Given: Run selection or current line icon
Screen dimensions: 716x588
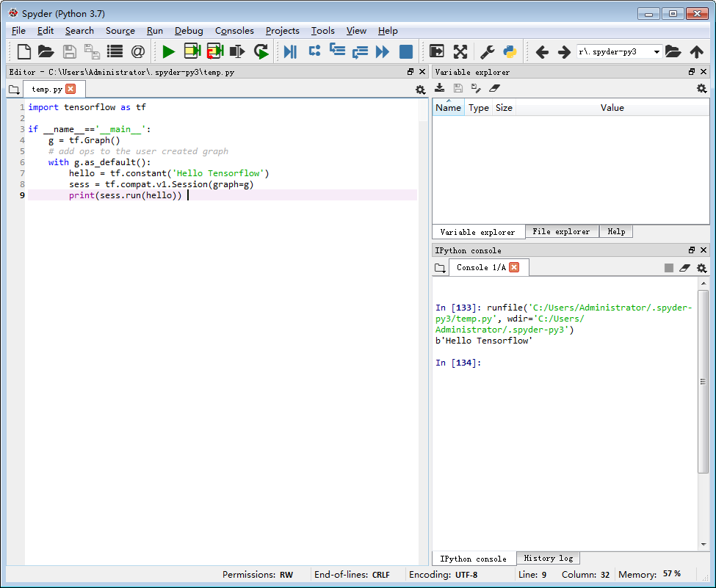Looking at the screenshot, I should [x=237, y=51].
